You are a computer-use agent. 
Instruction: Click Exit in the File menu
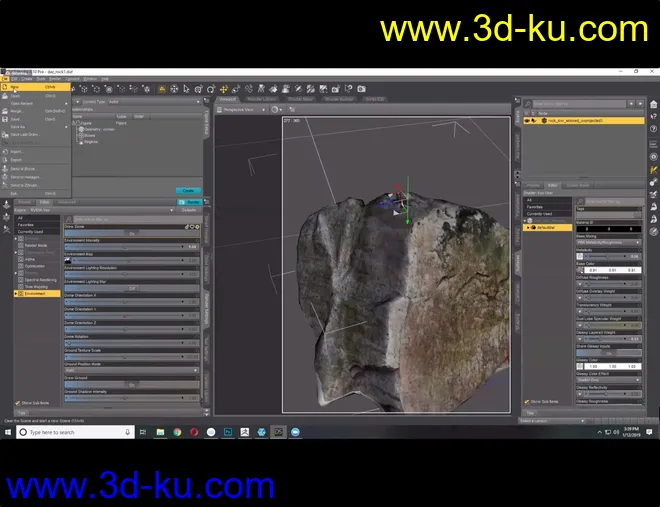click(x=35, y=194)
